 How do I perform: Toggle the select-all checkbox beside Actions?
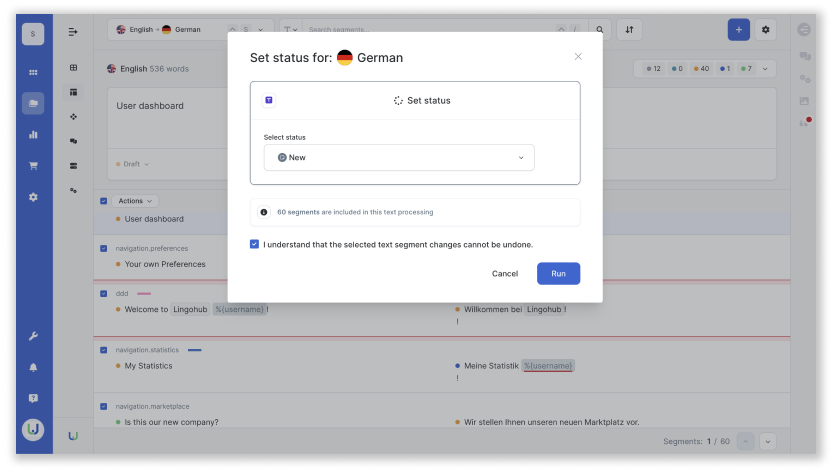point(103,201)
